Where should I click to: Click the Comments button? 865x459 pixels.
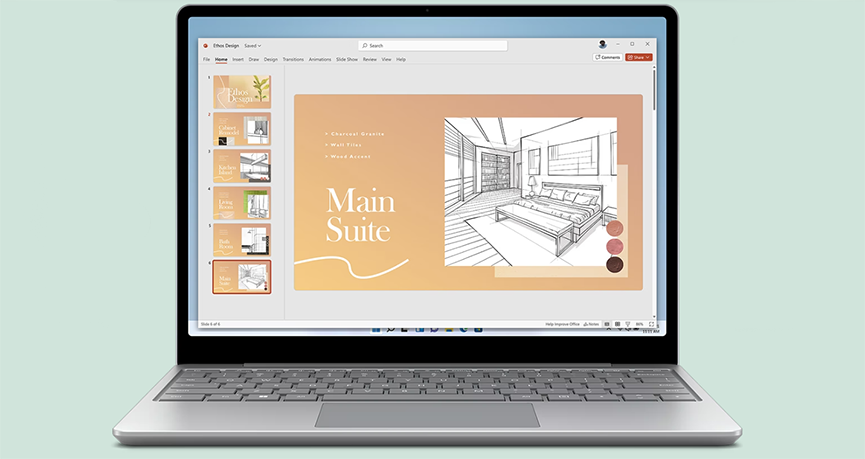(607, 58)
